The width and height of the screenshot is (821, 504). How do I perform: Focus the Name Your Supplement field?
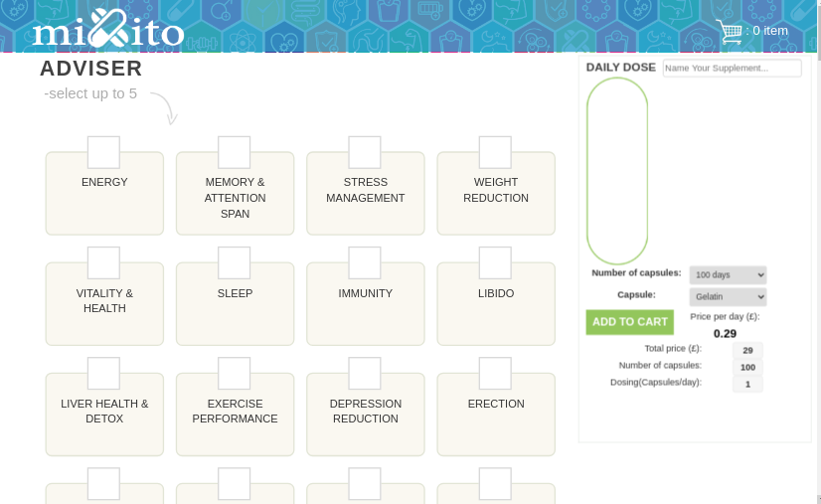pyautogui.click(x=732, y=68)
